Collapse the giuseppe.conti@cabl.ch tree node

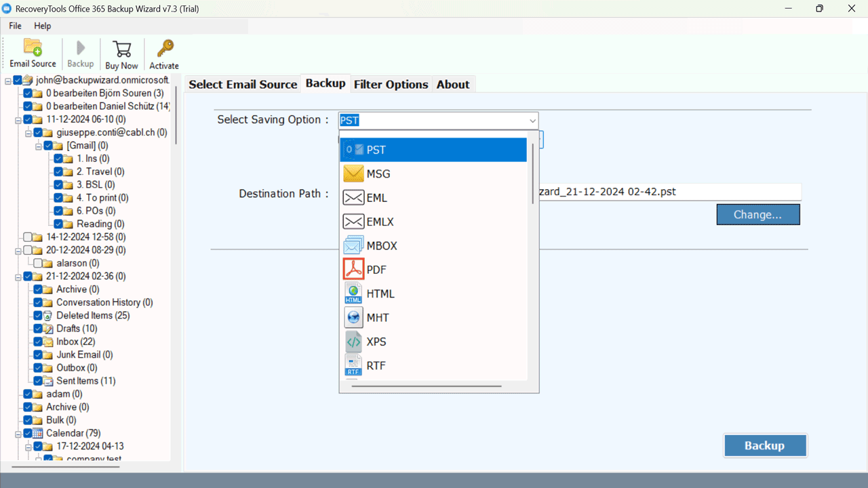point(28,133)
